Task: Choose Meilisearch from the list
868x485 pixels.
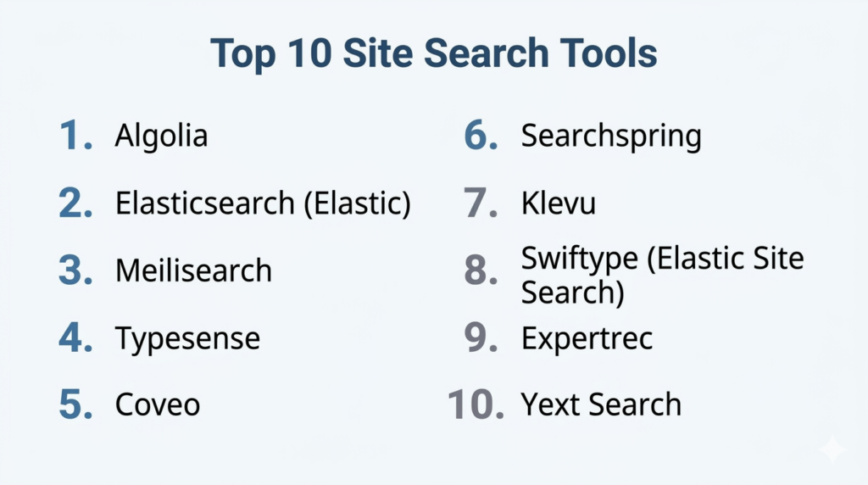Action: coord(193,271)
